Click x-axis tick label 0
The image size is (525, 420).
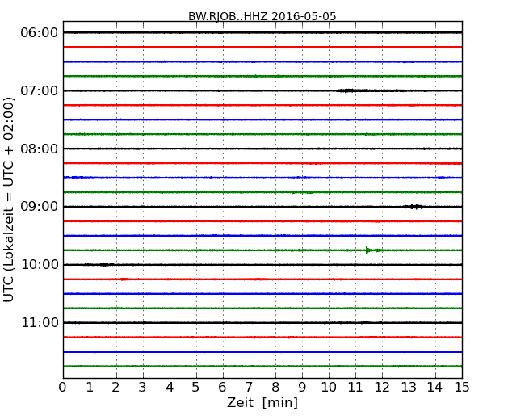(x=63, y=388)
